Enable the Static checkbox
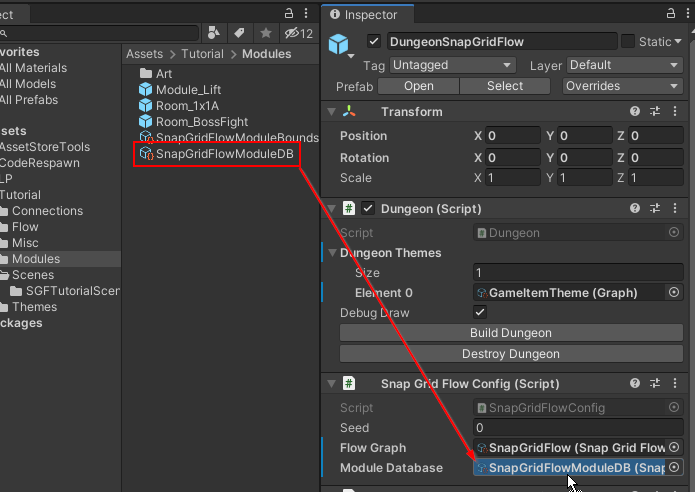The height and width of the screenshot is (492, 695). click(628, 42)
